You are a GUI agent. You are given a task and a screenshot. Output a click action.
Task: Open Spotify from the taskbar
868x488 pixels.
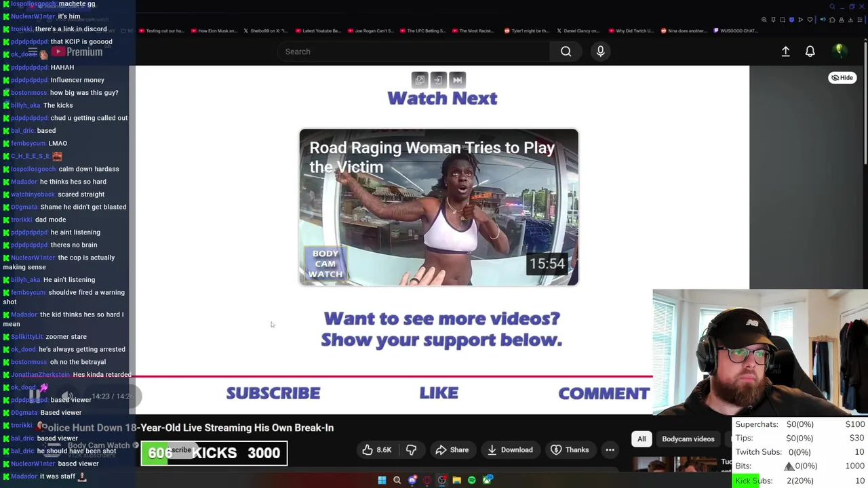tap(471, 481)
